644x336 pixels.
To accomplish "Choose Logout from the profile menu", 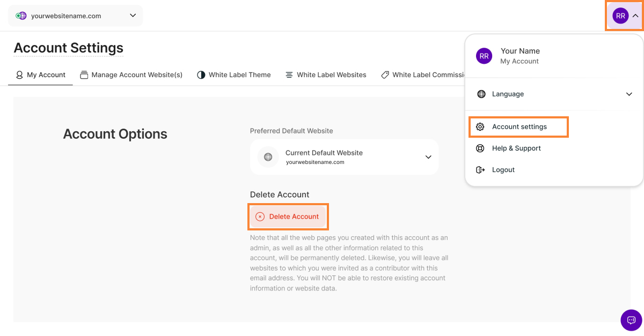I will (x=503, y=170).
